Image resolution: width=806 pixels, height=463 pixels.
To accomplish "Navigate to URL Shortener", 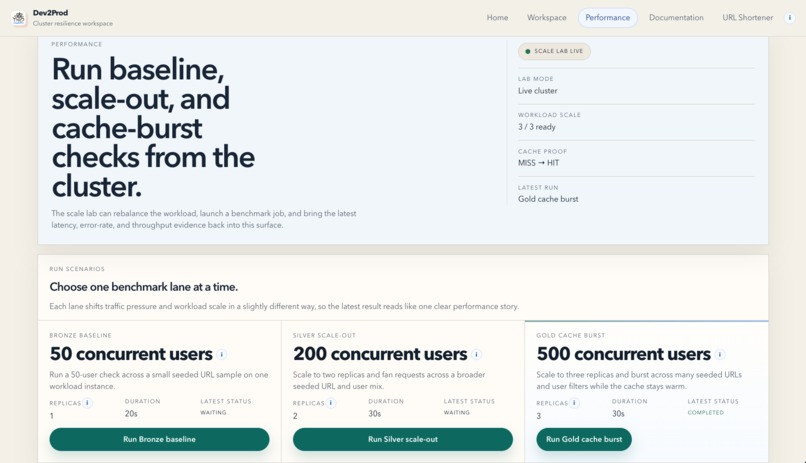I will (x=747, y=17).
